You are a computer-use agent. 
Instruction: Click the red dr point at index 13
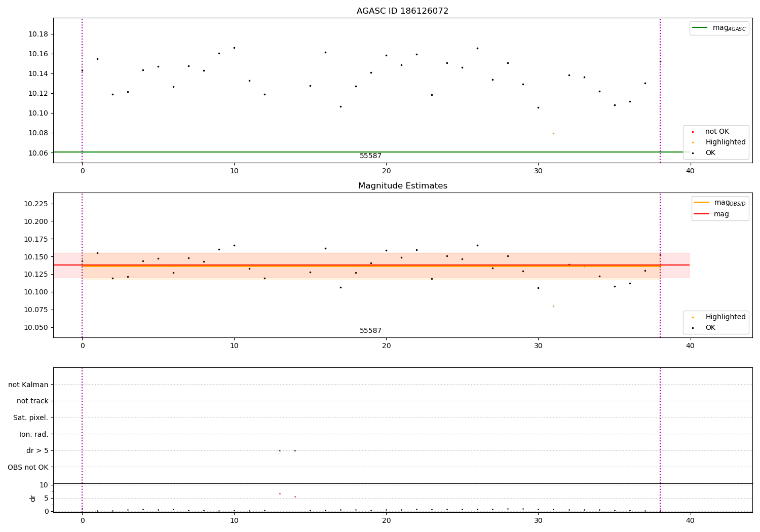[x=280, y=493]
